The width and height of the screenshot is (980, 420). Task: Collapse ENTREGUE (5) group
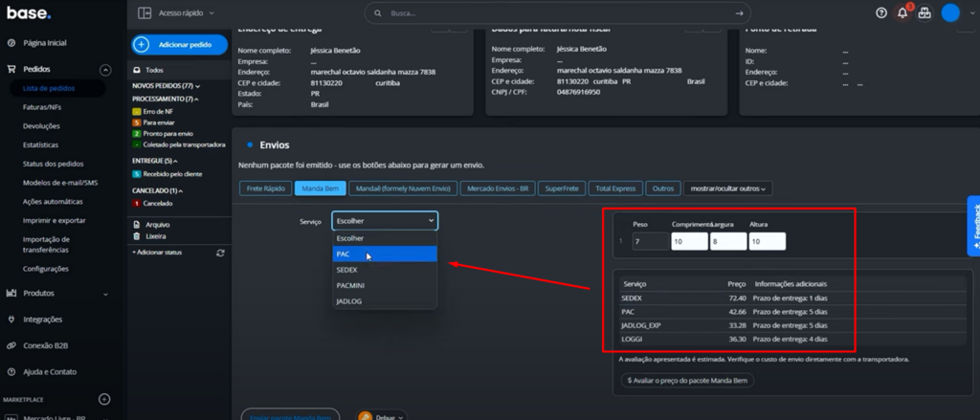[175, 162]
